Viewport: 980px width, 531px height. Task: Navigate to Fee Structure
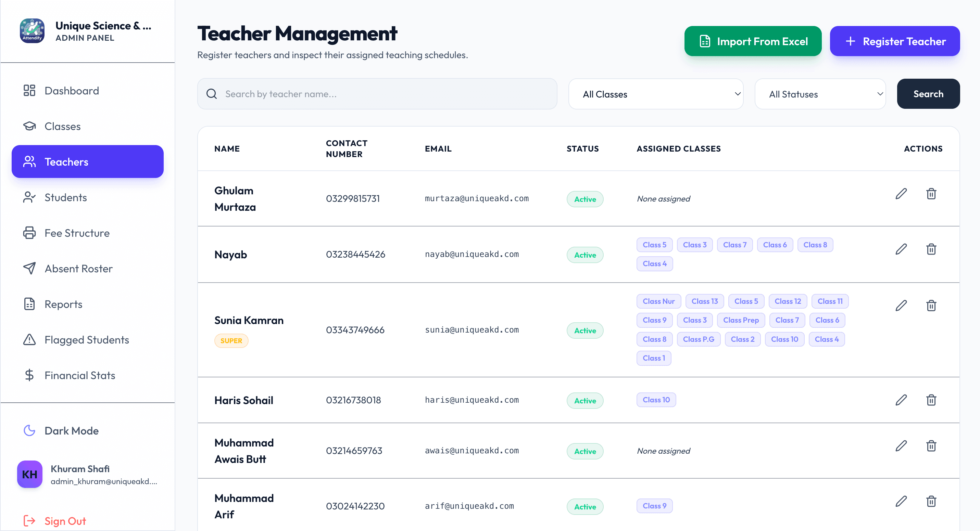click(88, 233)
